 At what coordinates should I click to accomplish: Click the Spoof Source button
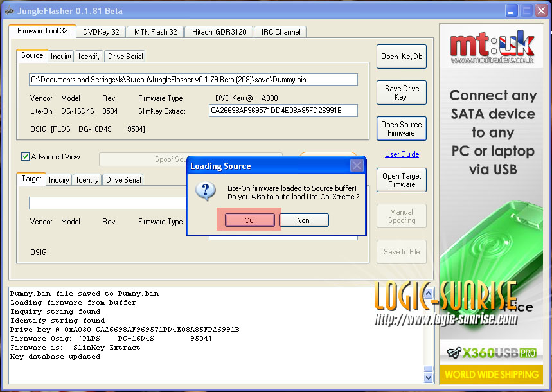coord(143,159)
